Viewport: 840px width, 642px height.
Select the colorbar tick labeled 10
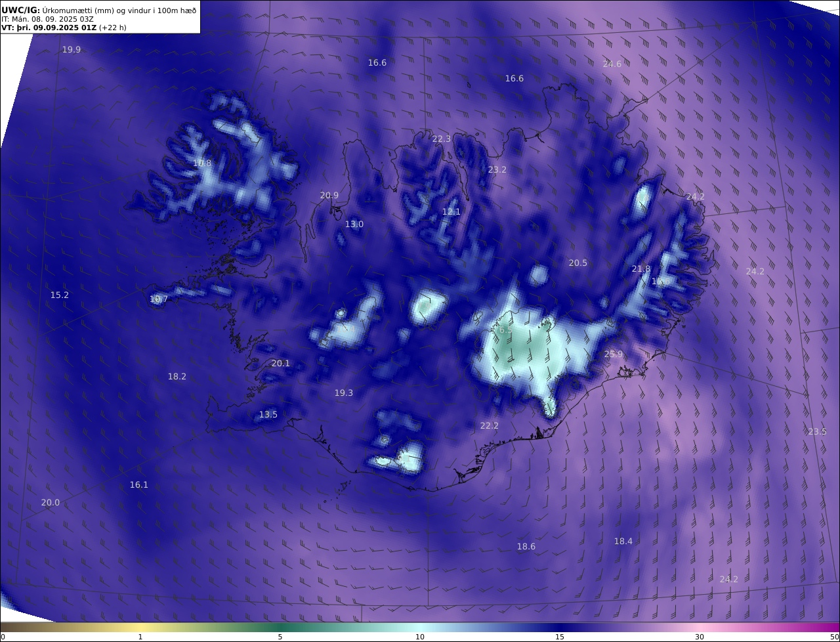pos(420,637)
